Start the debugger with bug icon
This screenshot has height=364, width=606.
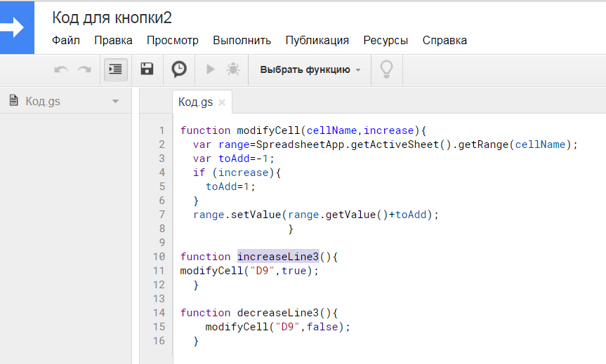(x=233, y=69)
